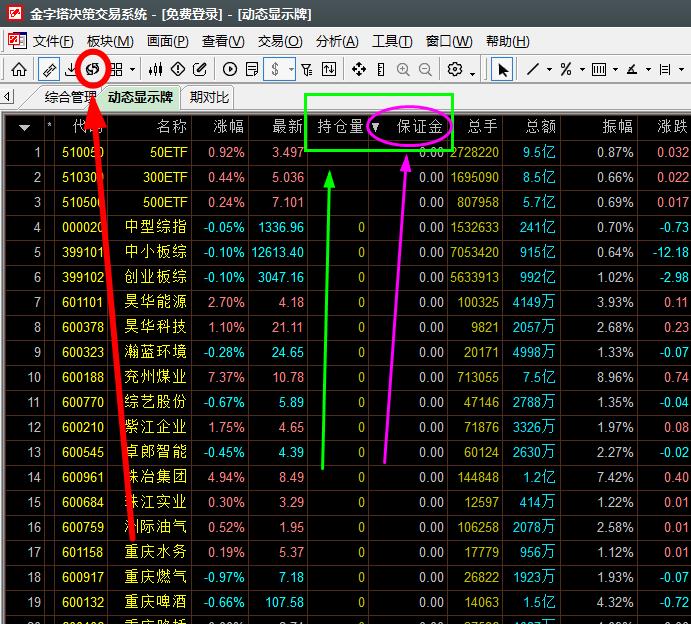Open the 分析(A) menu
This screenshot has height=624, width=691.
coord(337,41)
